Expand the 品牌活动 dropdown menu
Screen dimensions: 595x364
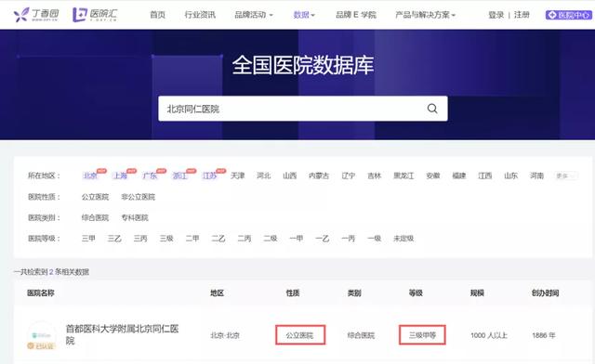coord(254,15)
